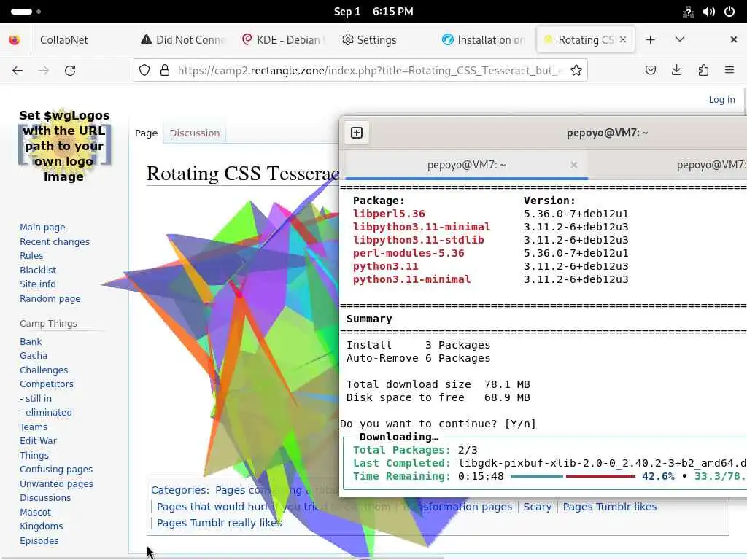
Task: Bookmark this page with the star
Action: click(576, 71)
